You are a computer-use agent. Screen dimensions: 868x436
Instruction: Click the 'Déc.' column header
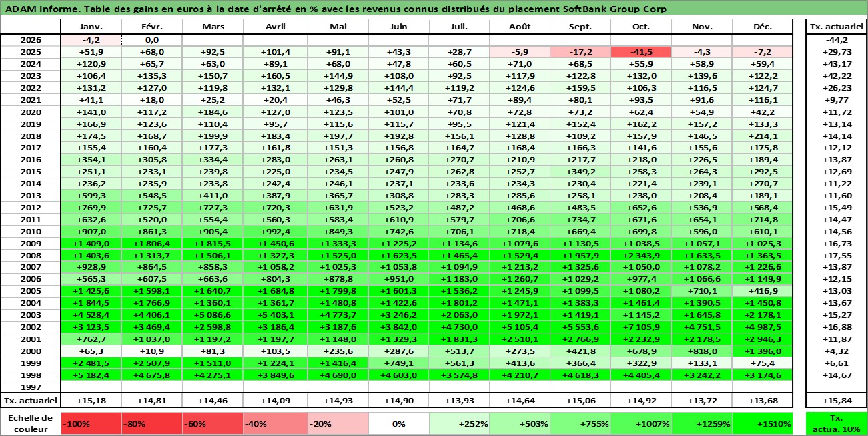763,27
